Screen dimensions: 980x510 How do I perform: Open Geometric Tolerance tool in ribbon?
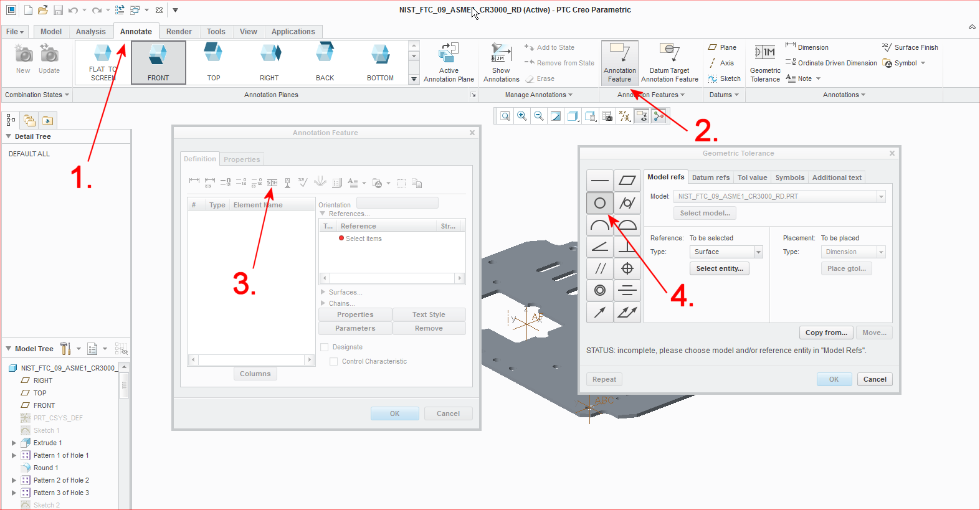click(x=765, y=62)
